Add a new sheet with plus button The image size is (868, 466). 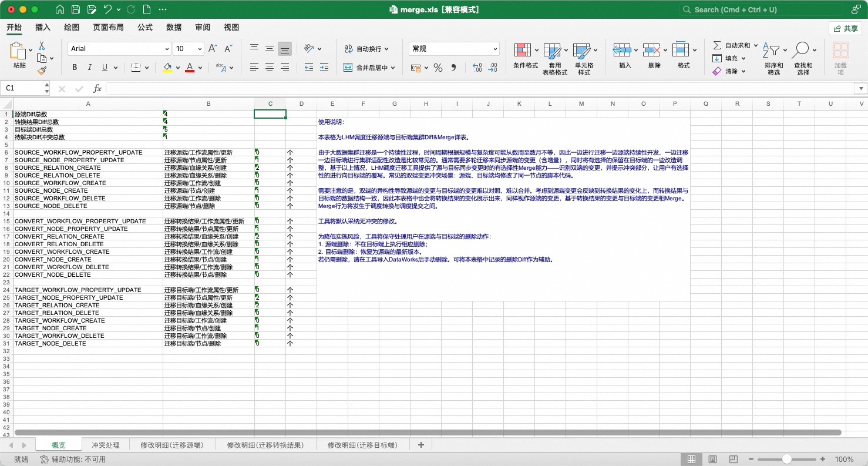[x=420, y=445]
